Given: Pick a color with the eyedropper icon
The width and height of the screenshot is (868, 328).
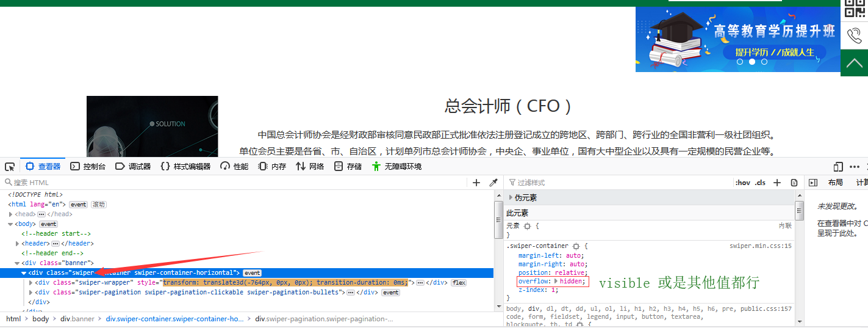Looking at the screenshot, I should click(493, 182).
